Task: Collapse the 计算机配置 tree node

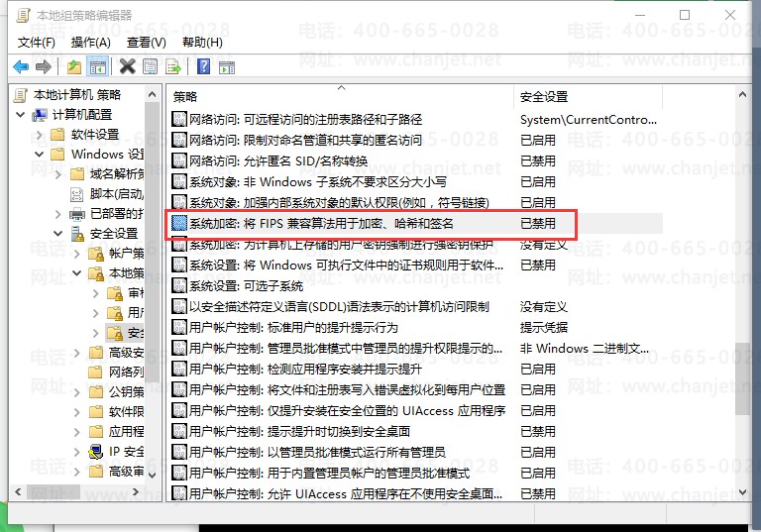Action: tap(22, 115)
